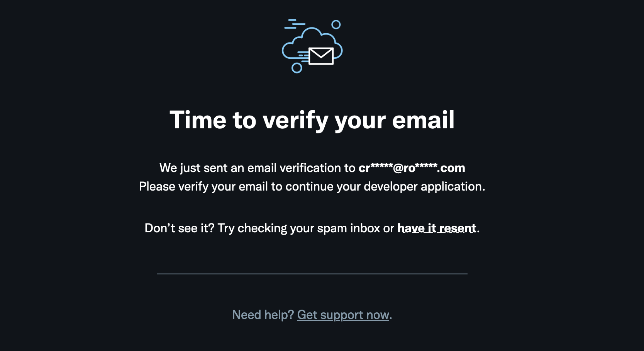
Task: Open the "Get support now" link
Action: 343,315
